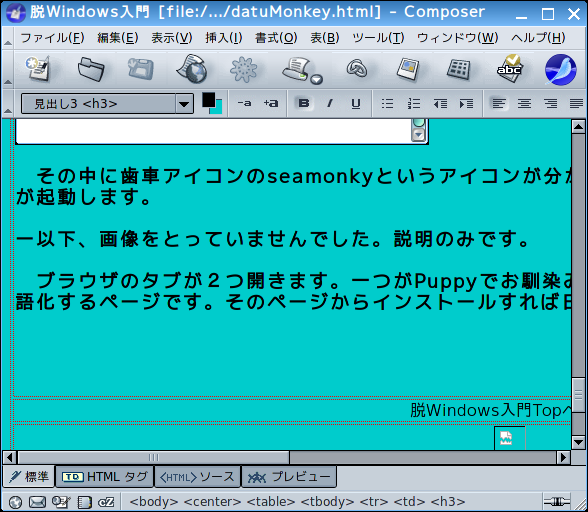Open the ウィンドウ(W) menu
This screenshot has width=588, height=512.
[458, 38]
